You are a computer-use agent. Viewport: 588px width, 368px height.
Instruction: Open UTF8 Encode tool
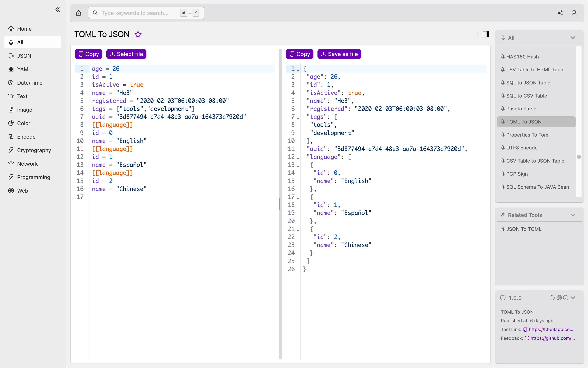536,148
